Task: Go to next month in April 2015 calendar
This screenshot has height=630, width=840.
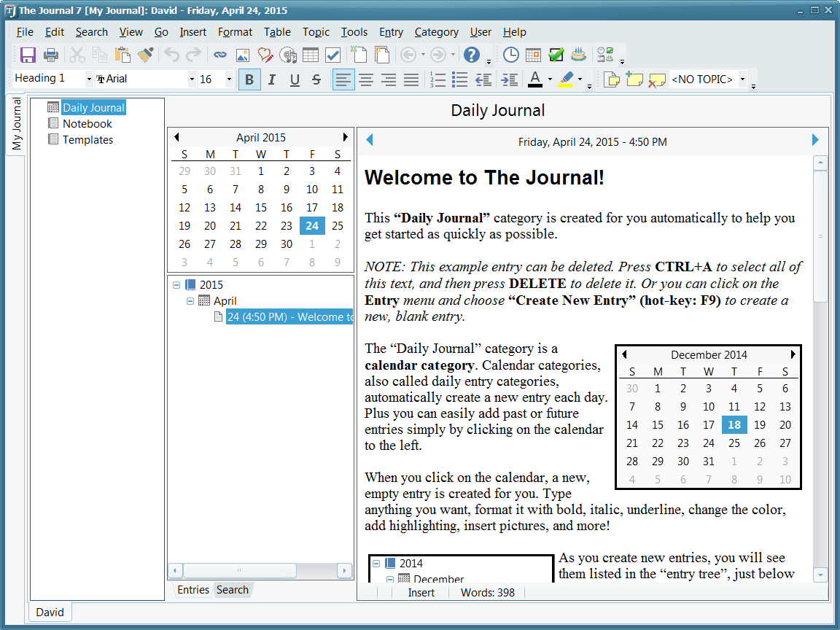Action: pos(345,137)
